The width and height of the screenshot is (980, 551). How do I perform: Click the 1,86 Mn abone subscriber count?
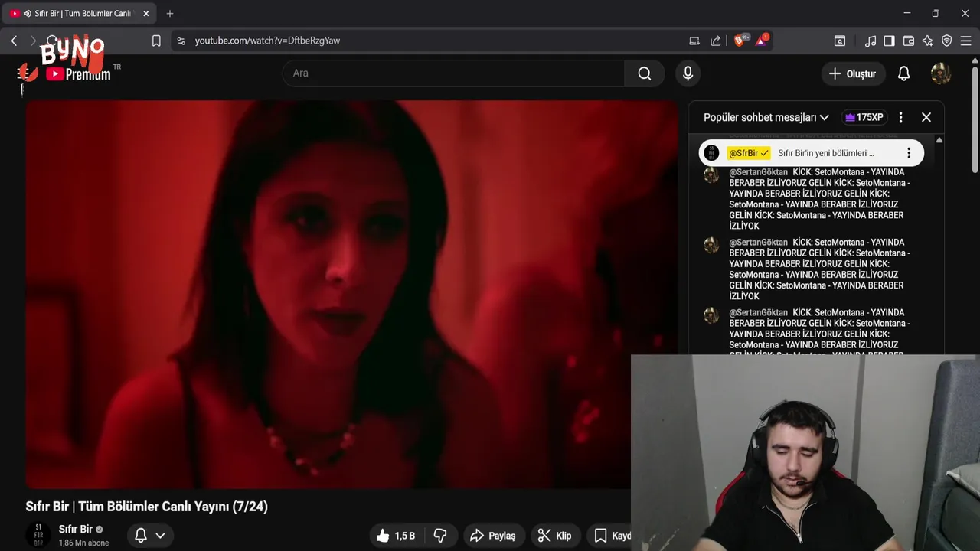click(84, 543)
